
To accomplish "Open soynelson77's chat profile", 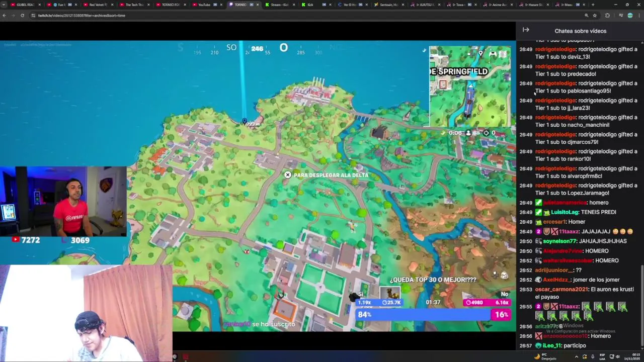I will pos(560,241).
